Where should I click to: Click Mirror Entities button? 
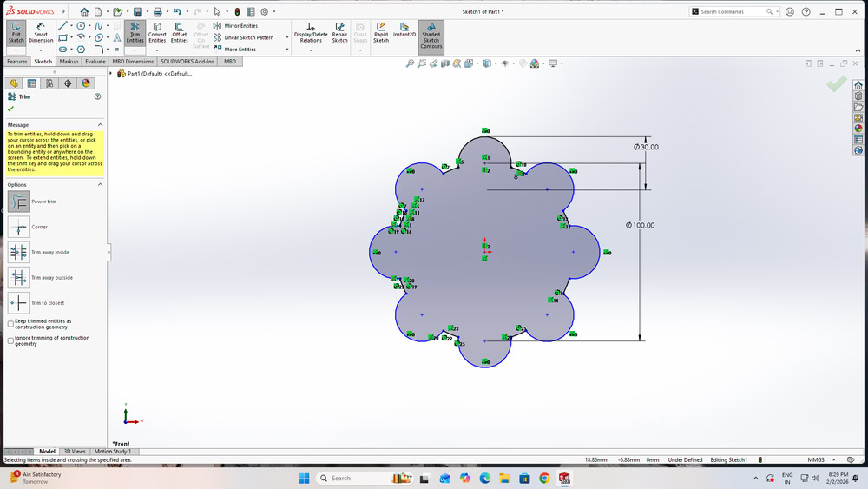[x=236, y=26]
